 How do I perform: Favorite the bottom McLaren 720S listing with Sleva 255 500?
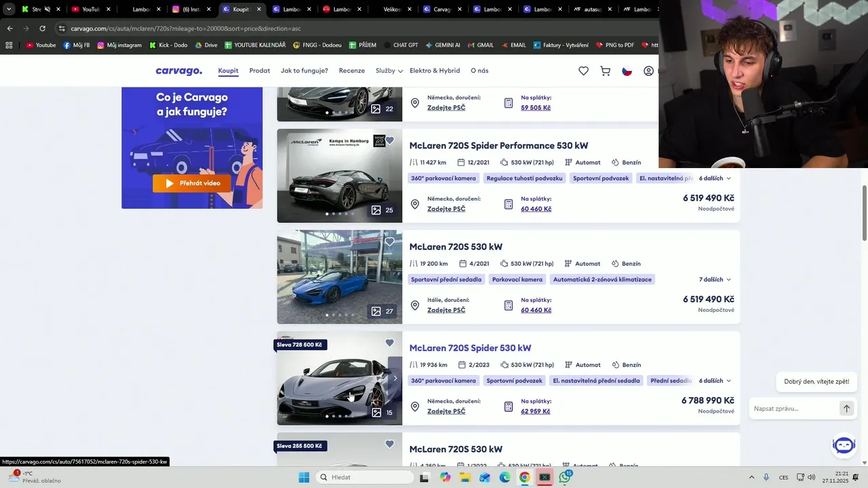click(389, 444)
